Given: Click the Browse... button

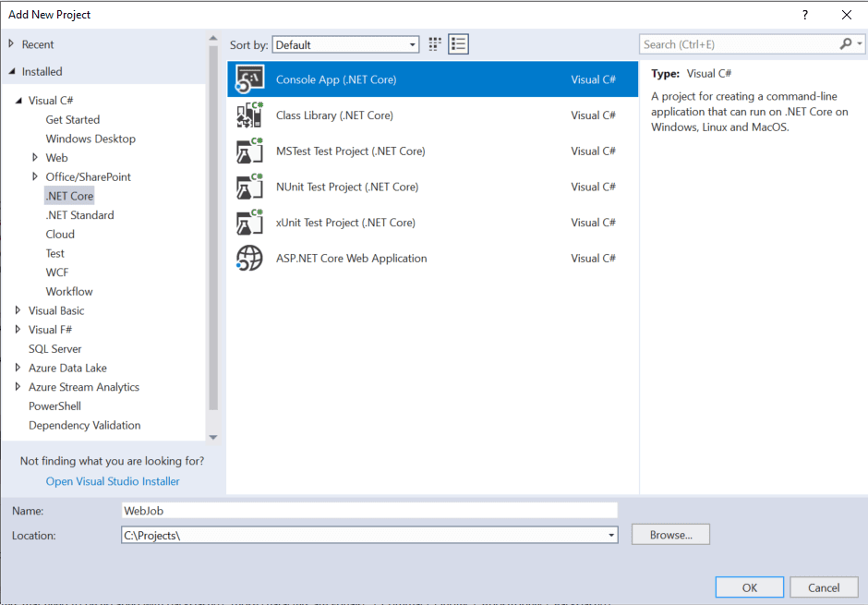Looking at the screenshot, I should coord(670,535).
